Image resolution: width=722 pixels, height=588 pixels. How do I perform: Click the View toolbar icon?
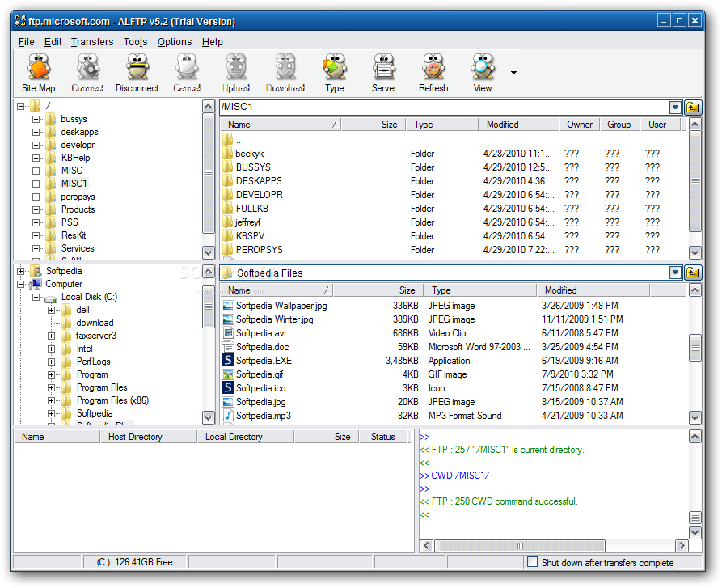[x=483, y=73]
